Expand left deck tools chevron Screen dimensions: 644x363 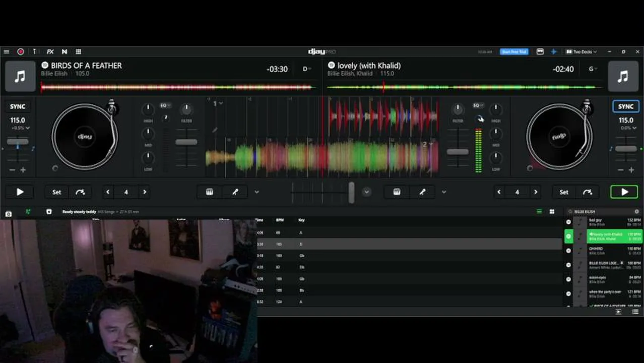click(x=256, y=192)
